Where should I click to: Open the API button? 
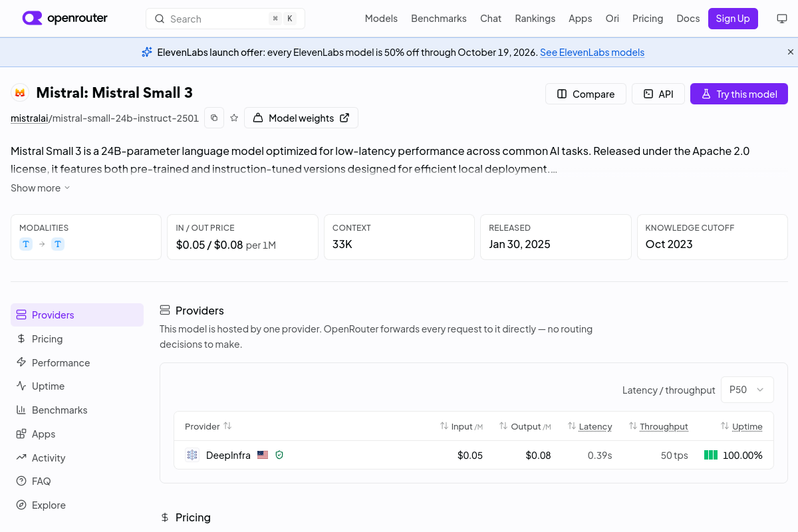(658, 94)
